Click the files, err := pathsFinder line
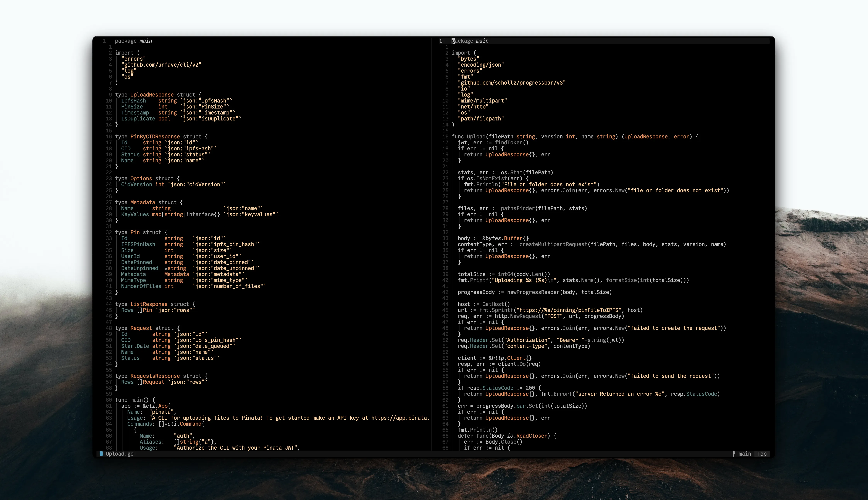Viewport: 868px width, 500px height. (x=522, y=208)
